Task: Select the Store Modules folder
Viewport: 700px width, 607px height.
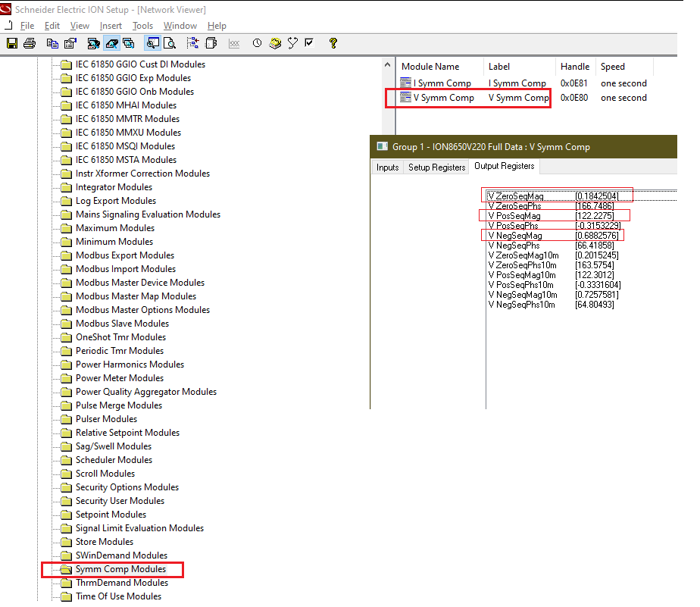Action: tap(105, 542)
